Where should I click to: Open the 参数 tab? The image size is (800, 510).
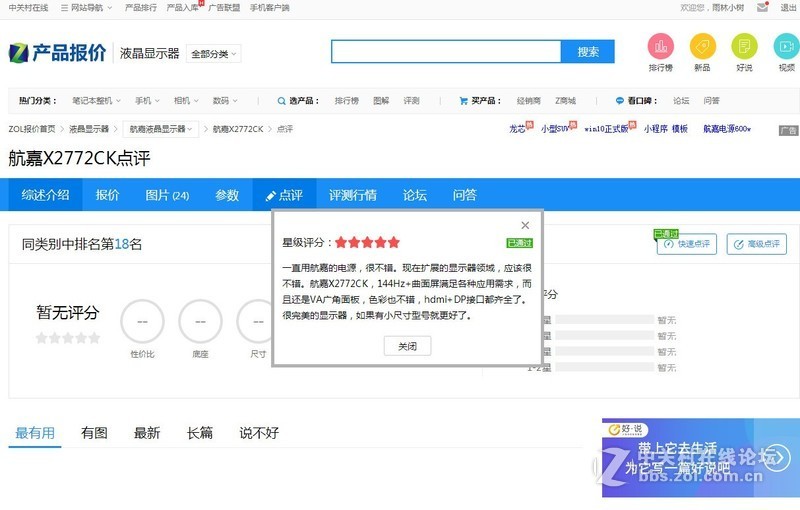(x=227, y=195)
